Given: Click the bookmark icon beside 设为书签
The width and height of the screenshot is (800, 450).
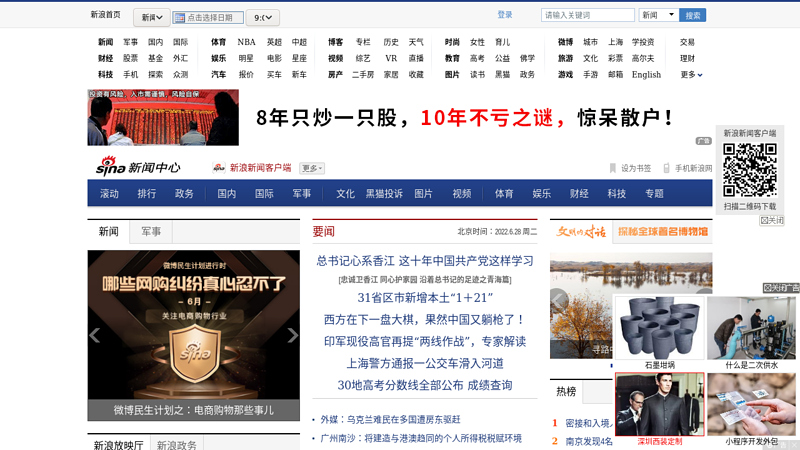Looking at the screenshot, I should click(613, 168).
